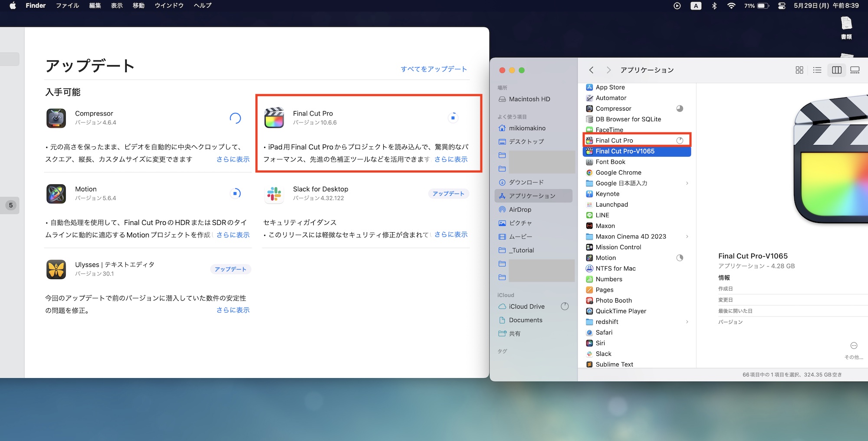This screenshot has width=868, height=441.
Task: Show more of Final Cut Pro release notes
Action: pos(451,159)
